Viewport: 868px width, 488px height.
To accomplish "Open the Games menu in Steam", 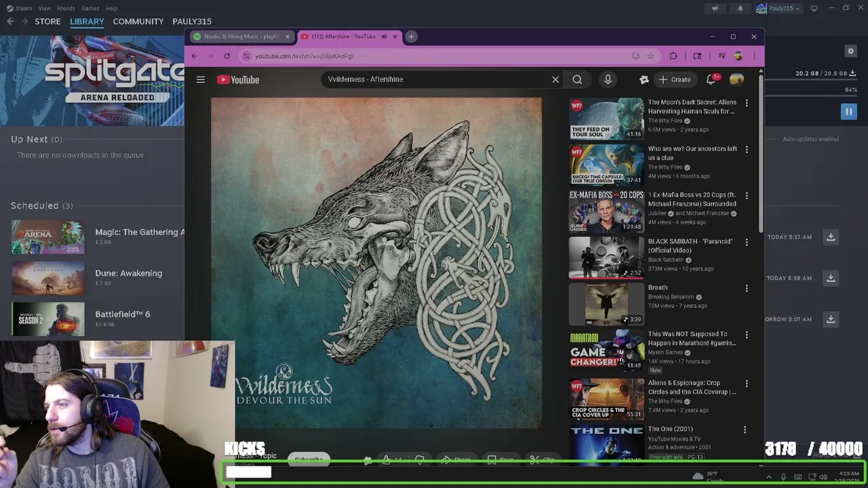I will pyautogui.click(x=90, y=8).
